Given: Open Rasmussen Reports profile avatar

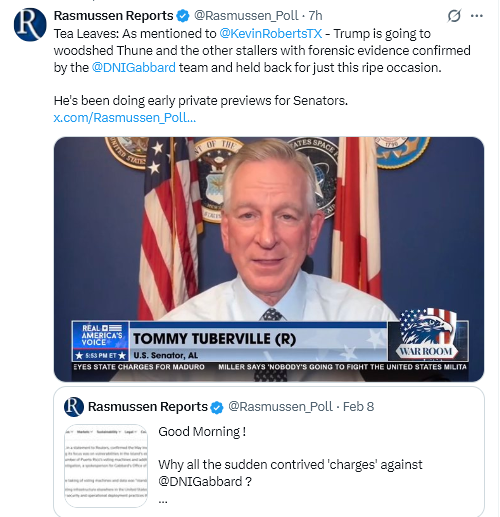Looking at the screenshot, I should coord(30,25).
